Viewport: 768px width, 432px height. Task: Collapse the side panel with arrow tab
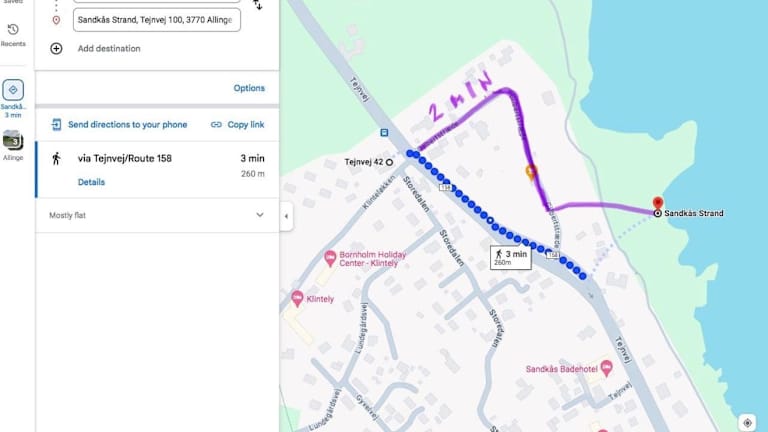click(x=287, y=216)
